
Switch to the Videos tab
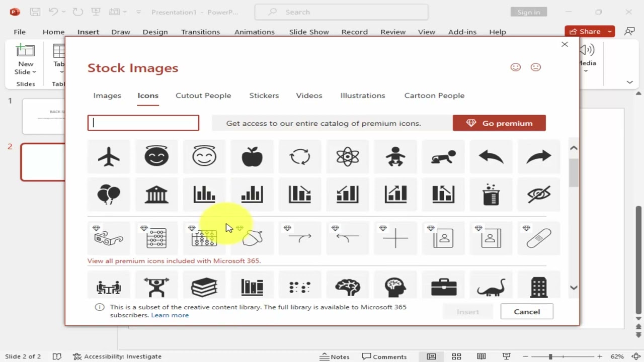(x=309, y=96)
